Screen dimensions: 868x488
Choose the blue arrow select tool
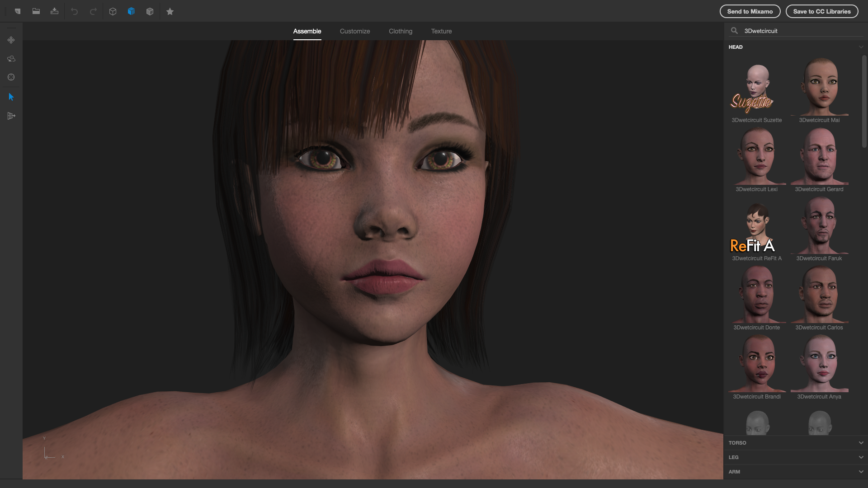[11, 97]
